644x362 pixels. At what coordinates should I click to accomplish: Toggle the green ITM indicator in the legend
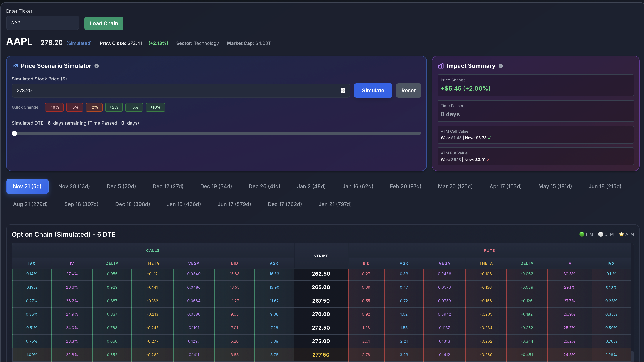(582, 234)
